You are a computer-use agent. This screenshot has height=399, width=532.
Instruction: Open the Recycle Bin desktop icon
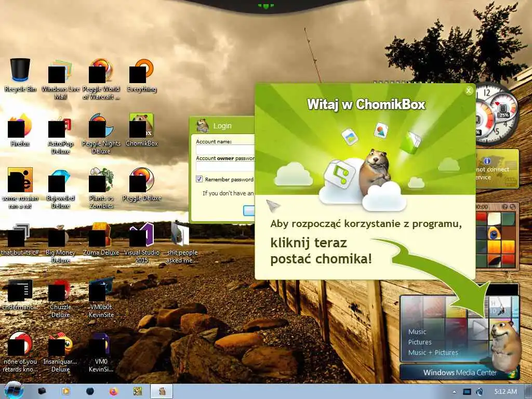20,75
